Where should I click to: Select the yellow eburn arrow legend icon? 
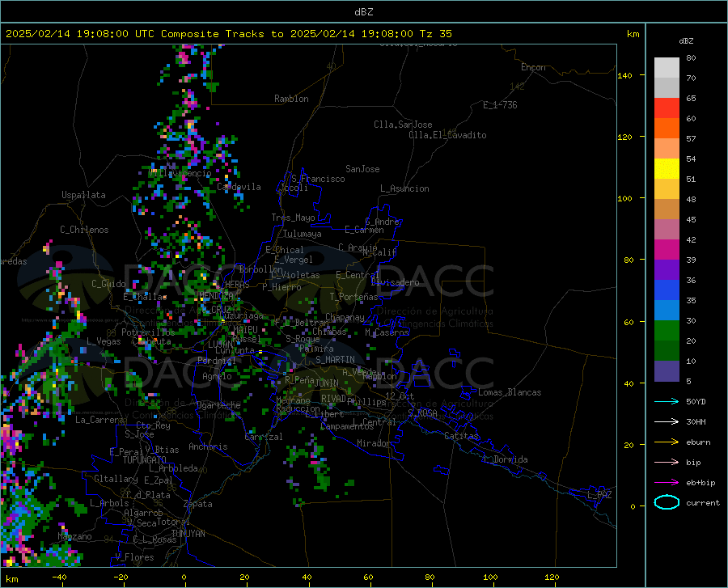click(x=667, y=442)
